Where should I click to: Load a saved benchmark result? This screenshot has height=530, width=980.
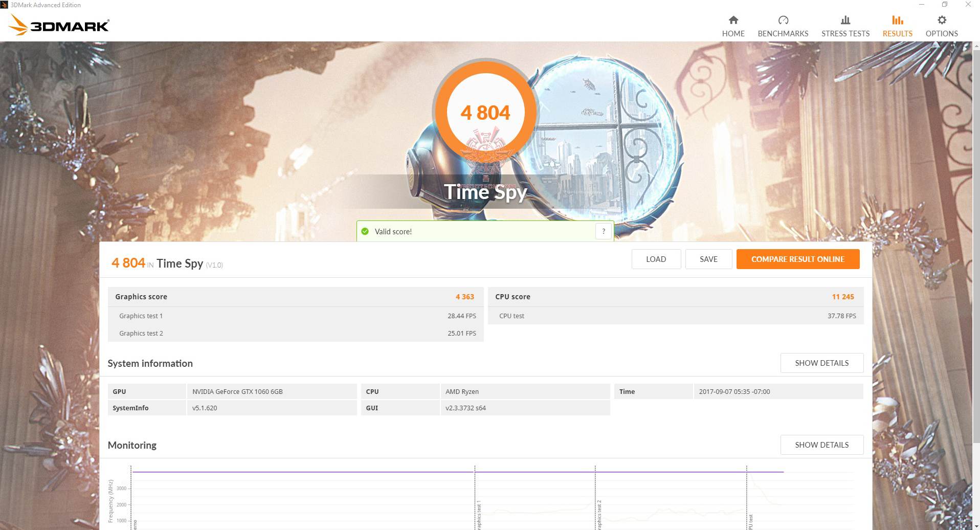tap(656, 259)
